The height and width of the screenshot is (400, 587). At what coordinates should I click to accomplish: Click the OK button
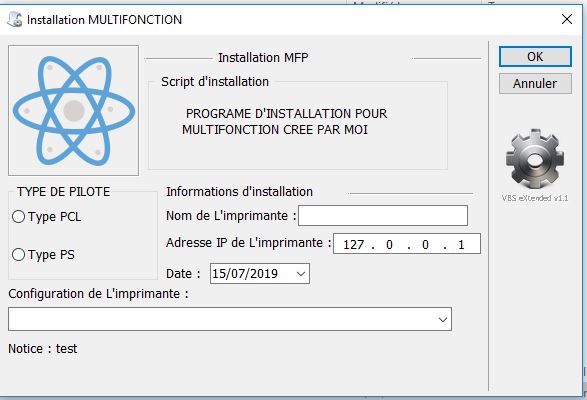pos(535,57)
